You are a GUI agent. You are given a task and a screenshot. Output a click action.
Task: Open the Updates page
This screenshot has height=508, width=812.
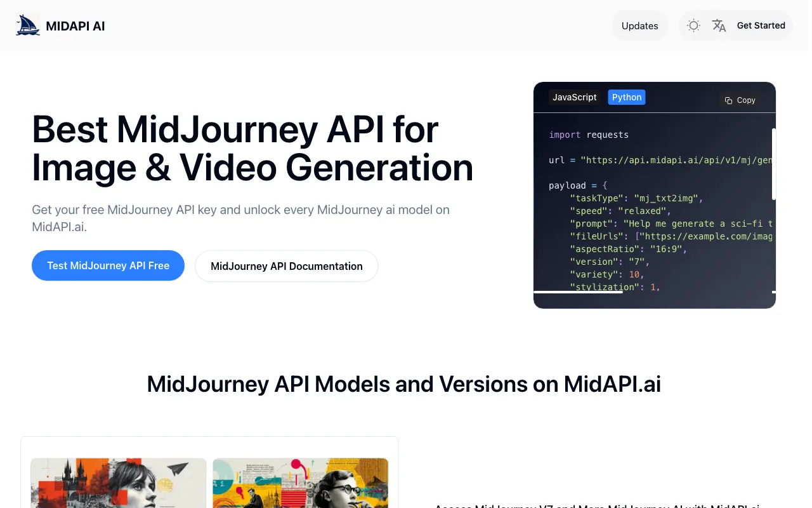tap(639, 26)
